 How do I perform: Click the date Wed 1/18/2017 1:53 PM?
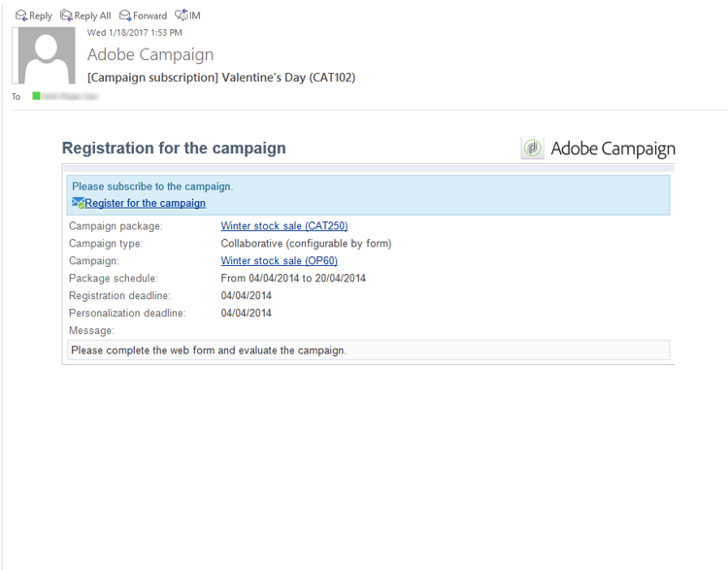135,32
